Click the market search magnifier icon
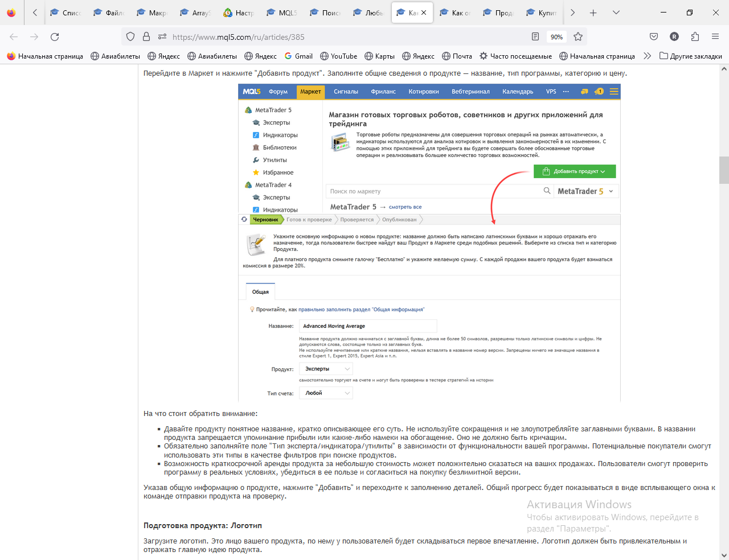The width and height of the screenshot is (729, 560). pyautogui.click(x=547, y=191)
